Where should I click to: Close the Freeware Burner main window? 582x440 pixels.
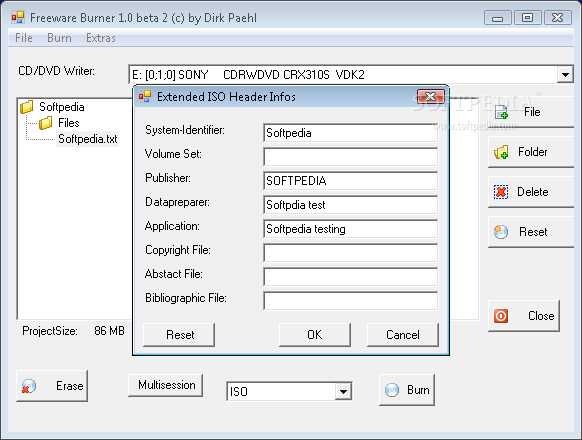pyautogui.click(x=558, y=18)
